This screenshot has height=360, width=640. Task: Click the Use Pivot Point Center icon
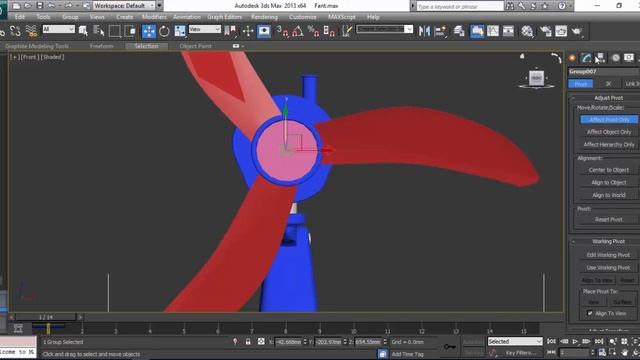(230, 31)
